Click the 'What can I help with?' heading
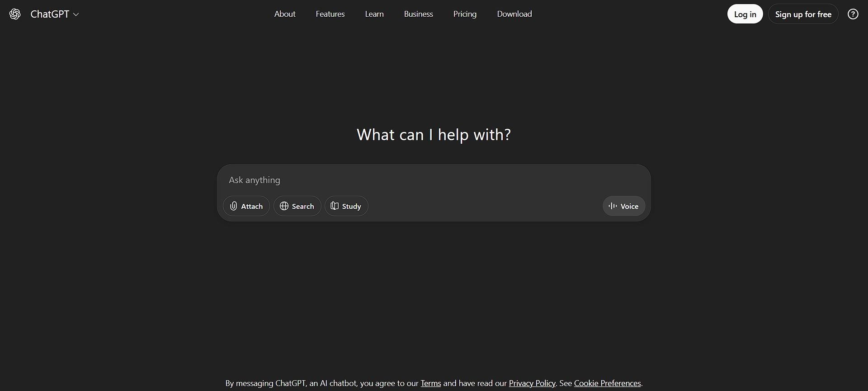This screenshot has height=391, width=868. click(x=434, y=135)
